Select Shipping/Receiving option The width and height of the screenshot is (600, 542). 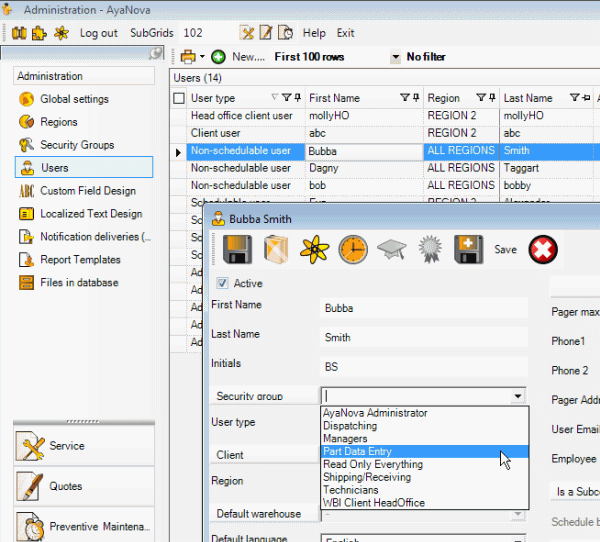coord(367,477)
